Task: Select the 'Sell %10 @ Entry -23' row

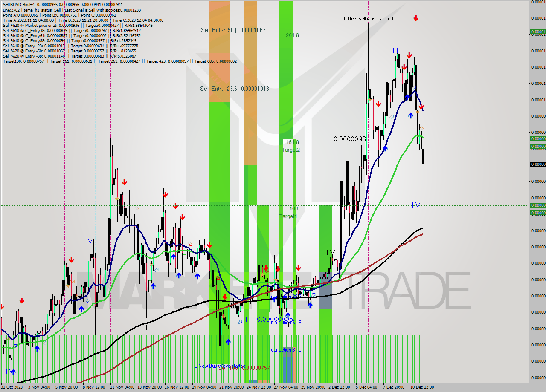Action: coord(70,46)
